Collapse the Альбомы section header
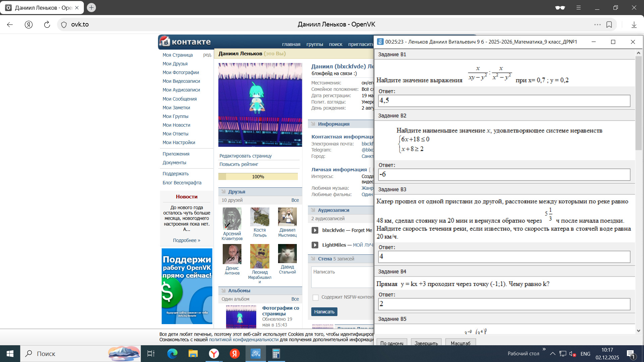Image resolution: width=644 pixels, height=362 pixels. (239, 291)
